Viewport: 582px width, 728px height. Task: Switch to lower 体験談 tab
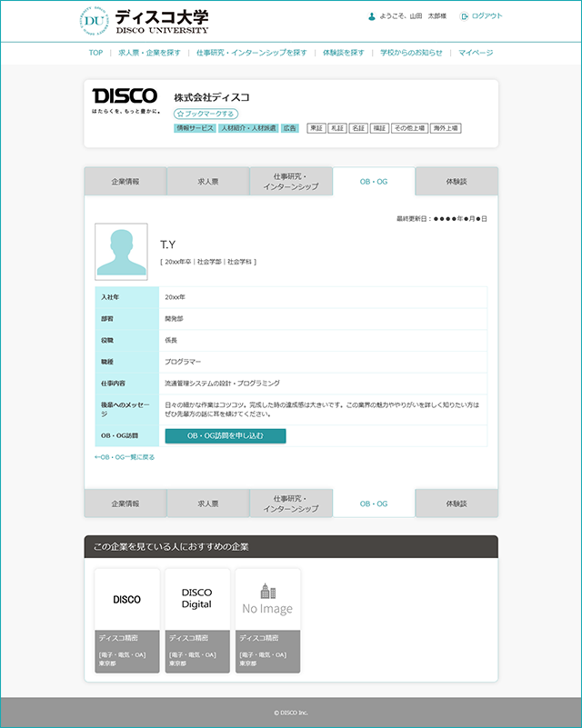coord(457,504)
